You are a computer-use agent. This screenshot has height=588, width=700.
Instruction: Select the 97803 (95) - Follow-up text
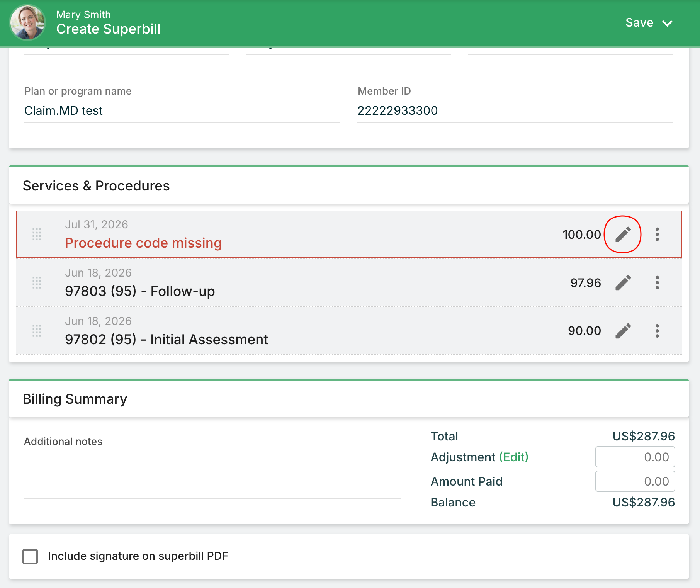click(x=140, y=291)
